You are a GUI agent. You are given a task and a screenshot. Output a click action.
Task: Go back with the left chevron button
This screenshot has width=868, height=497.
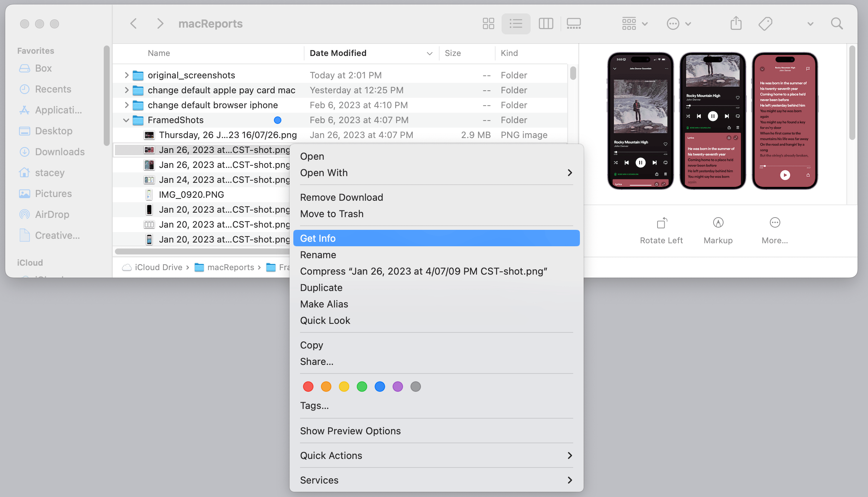(134, 24)
